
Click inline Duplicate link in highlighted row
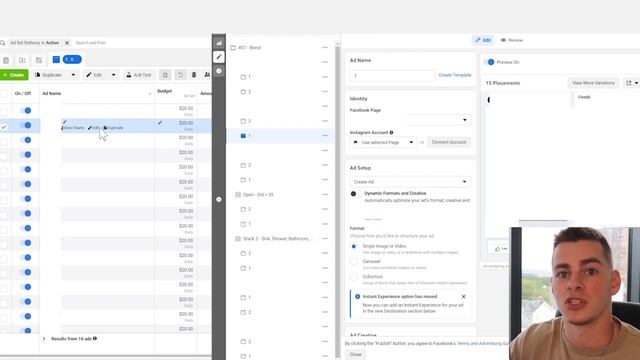click(x=113, y=128)
